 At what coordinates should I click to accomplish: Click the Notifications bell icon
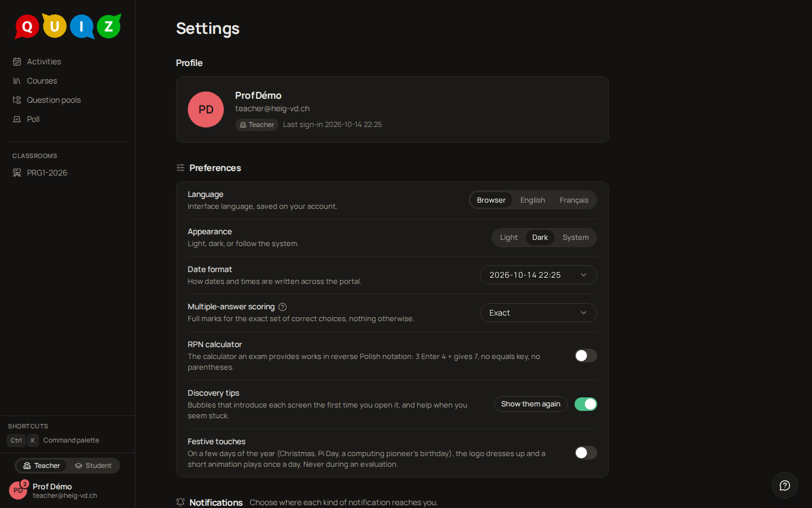coord(180,502)
